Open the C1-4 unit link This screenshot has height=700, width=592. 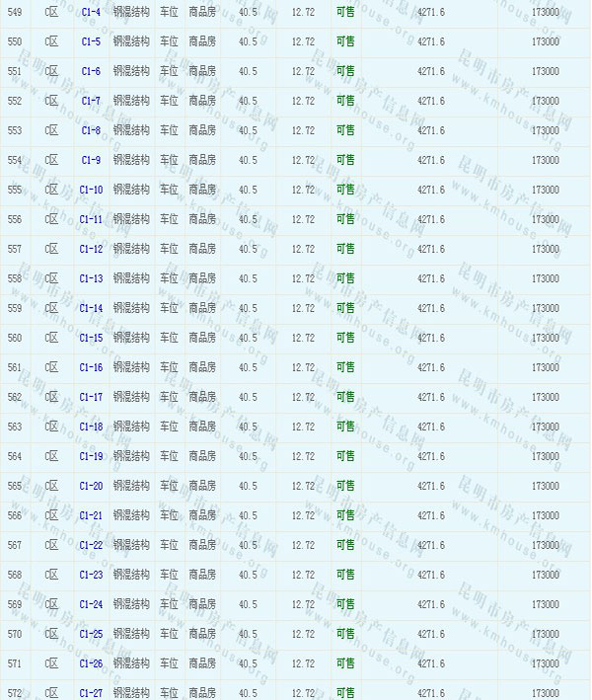pyautogui.click(x=91, y=12)
